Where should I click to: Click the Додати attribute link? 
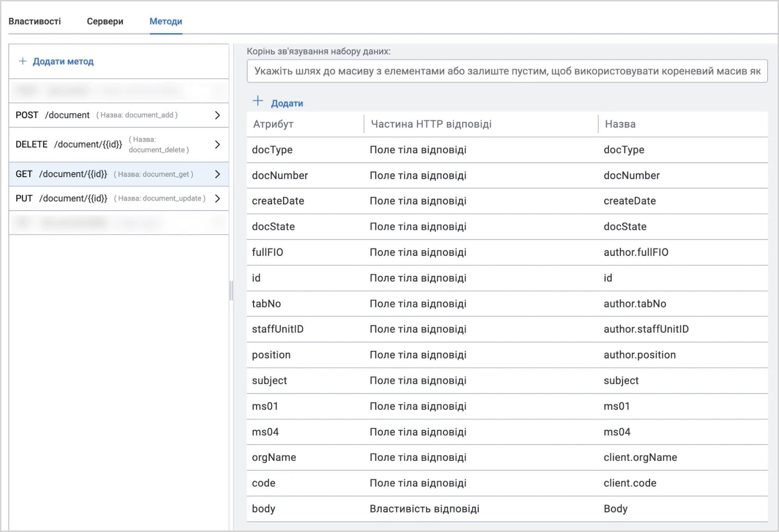point(287,103)
